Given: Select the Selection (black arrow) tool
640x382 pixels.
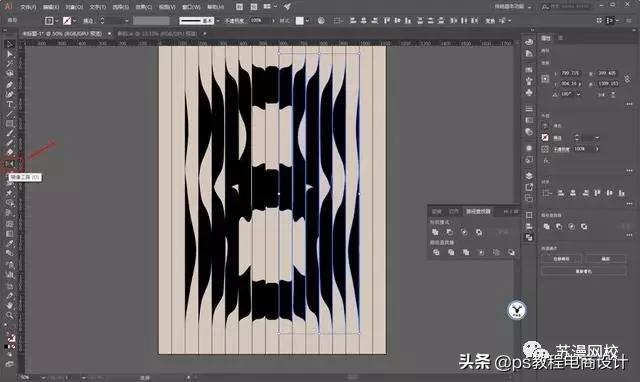Looking at the screenshot, I should [10, 44].
